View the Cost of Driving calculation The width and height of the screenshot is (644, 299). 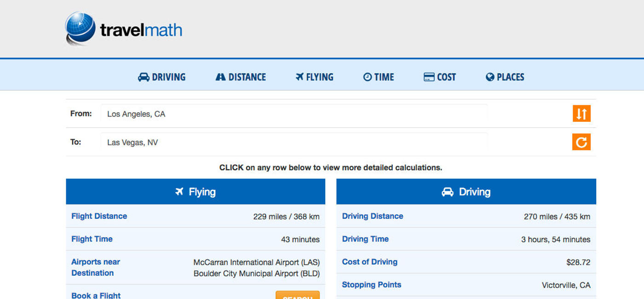click(x=466, y=262)
